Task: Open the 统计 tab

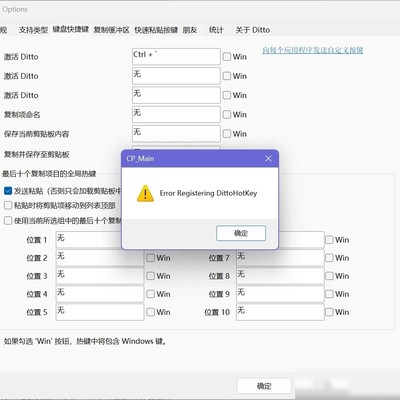Action: pos(216,30)
